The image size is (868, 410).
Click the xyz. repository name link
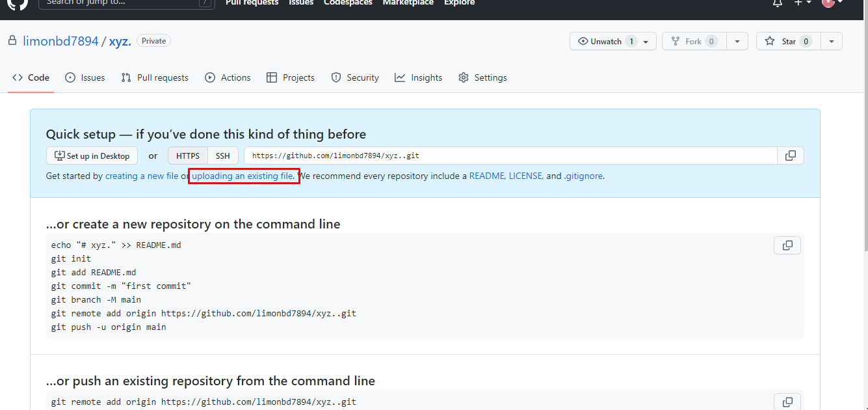click(120, 41)
